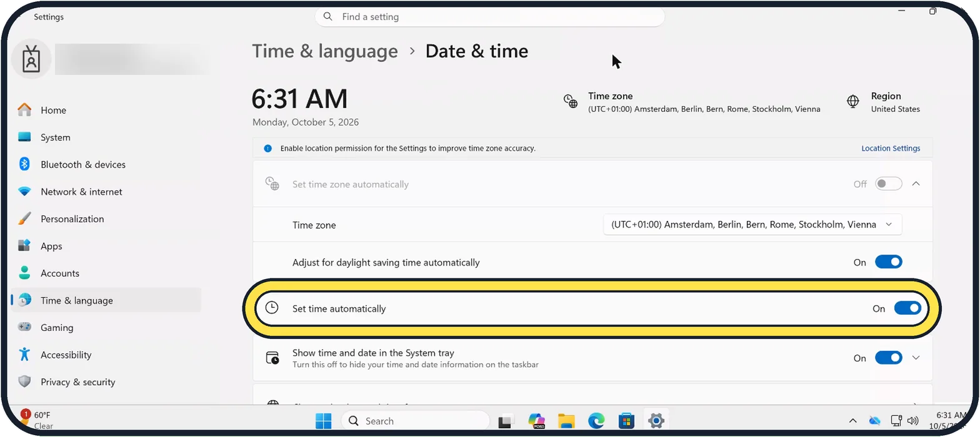Open the Windows Start menu
Image resolution: width=980 pixels, height=437 pixels.
tap(324, 421)
